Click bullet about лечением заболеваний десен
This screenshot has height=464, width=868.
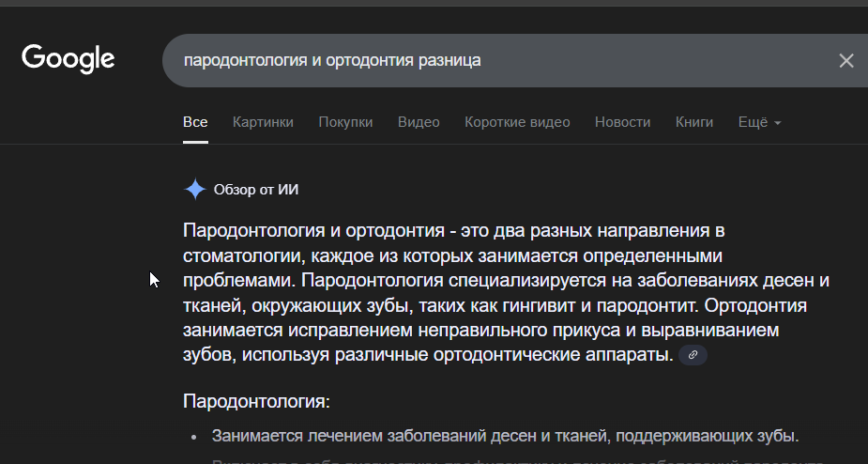coord(506,436)
